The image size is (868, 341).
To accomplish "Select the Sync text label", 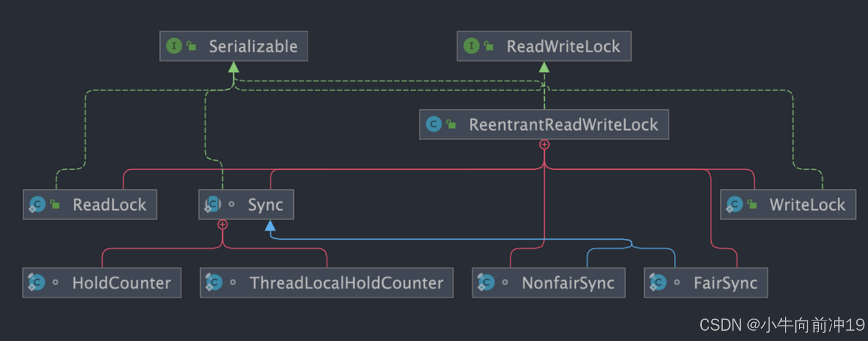I will point(265,204).
